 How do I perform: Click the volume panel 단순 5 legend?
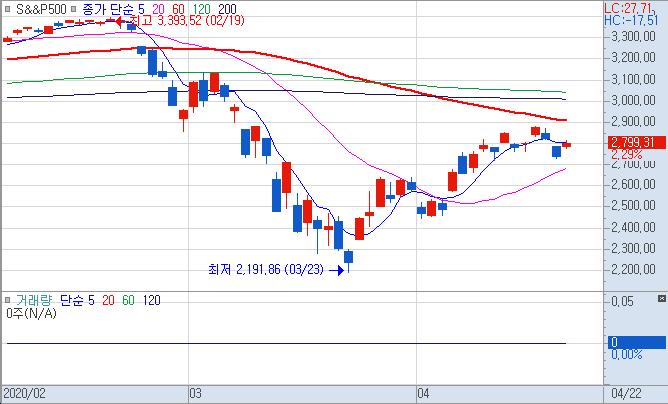tap(77, 300)
